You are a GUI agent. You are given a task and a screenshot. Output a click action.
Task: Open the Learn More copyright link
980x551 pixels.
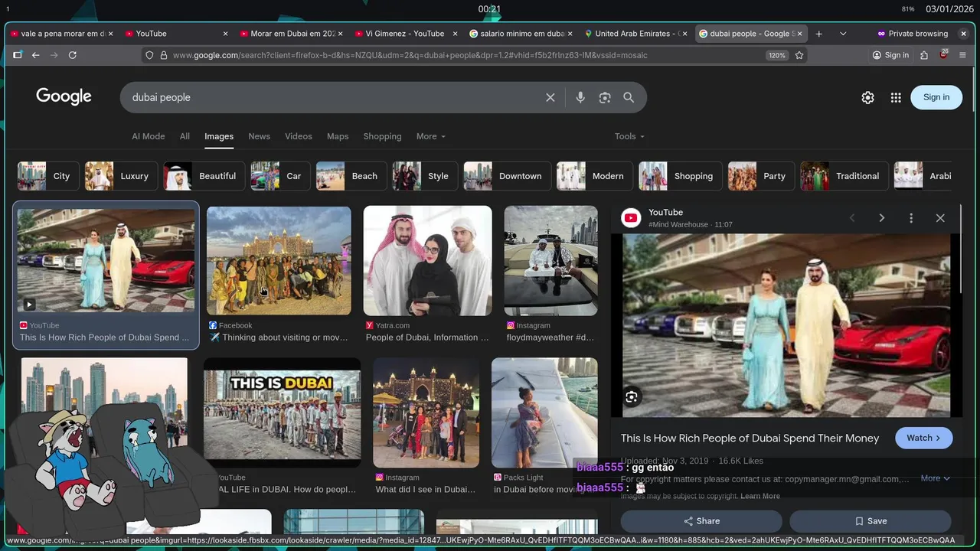click(760, 496)
